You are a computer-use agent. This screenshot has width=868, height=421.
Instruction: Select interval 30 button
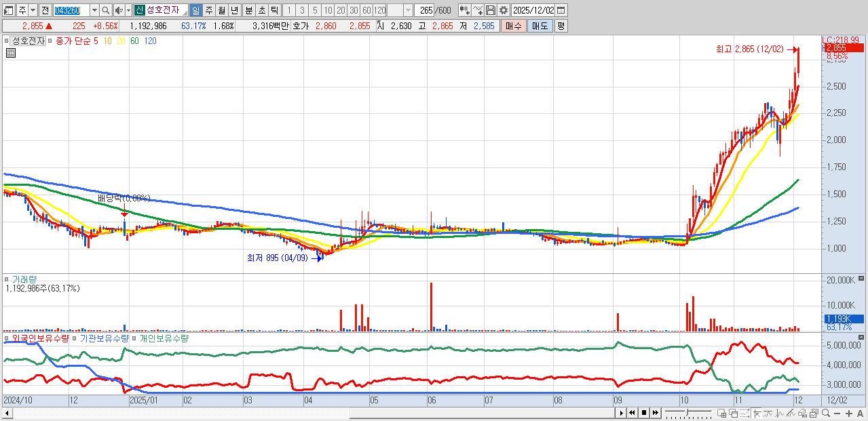(x=354, y=10)
